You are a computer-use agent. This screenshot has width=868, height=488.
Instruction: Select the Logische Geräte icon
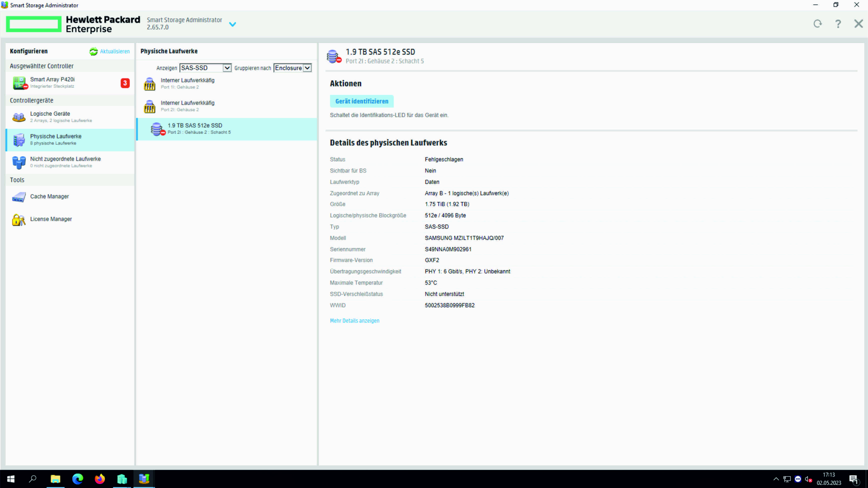[19, 117]
